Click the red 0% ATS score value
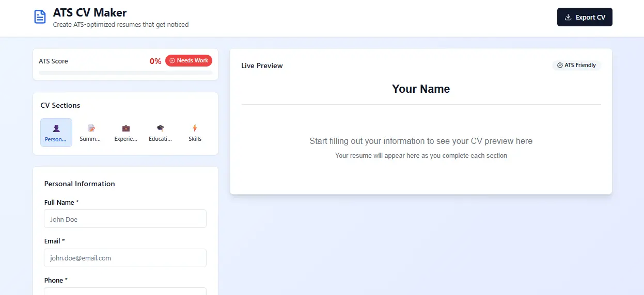 point(155,61)
